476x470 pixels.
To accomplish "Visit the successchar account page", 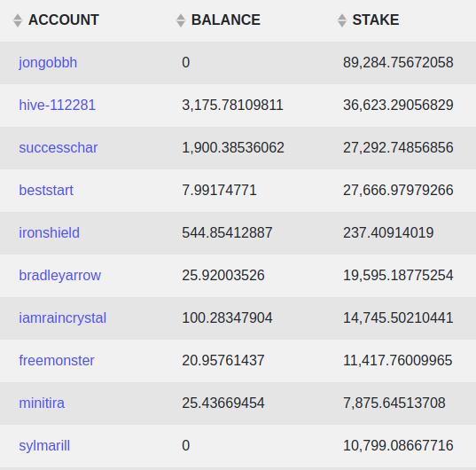I will coord(59,148).
